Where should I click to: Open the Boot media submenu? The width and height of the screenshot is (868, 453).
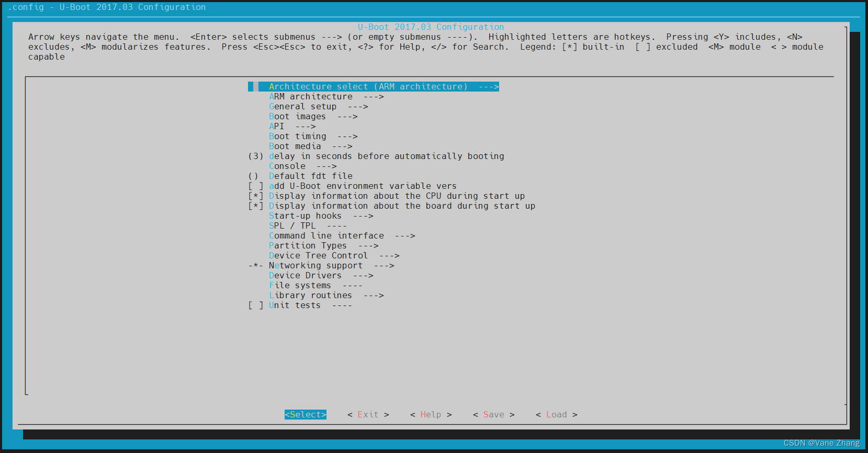point(311,146)
